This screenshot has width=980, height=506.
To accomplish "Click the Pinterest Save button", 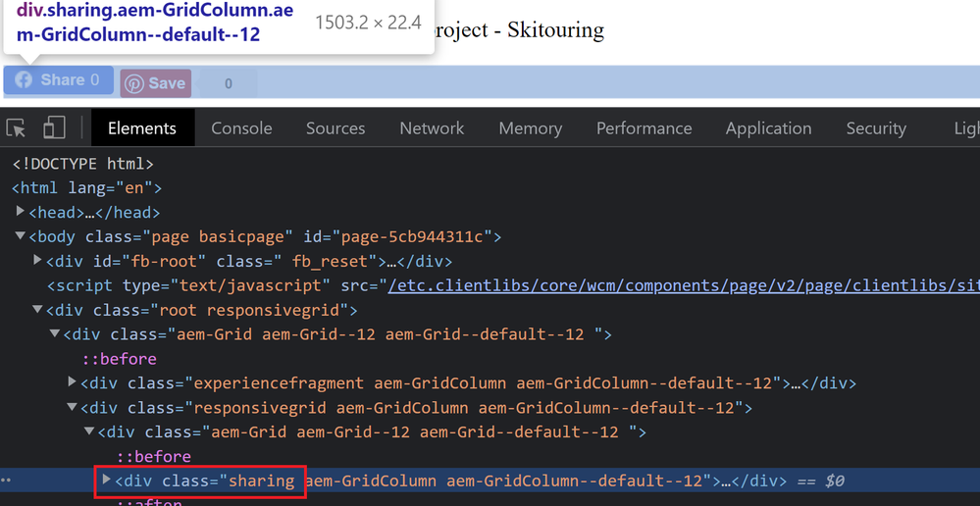I will (x=155, y=83).
